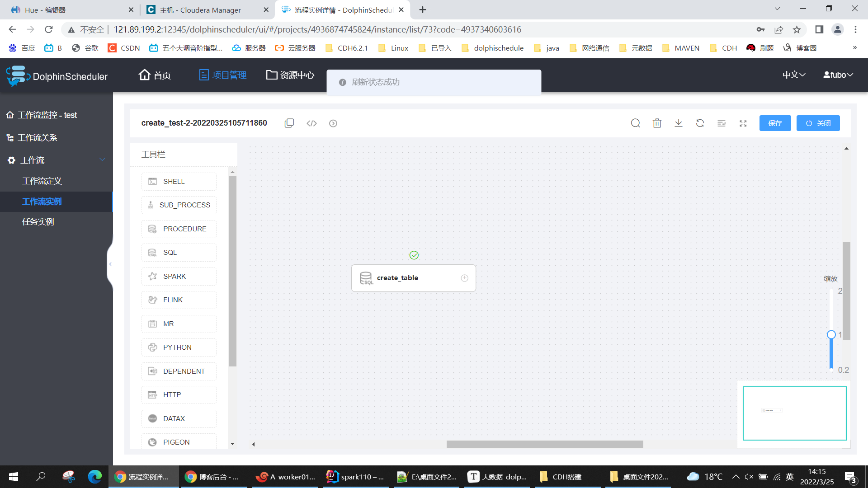868x488 pixels.
Task: Collapse the 工作流 sidebar section
Action: pos(102,160)
